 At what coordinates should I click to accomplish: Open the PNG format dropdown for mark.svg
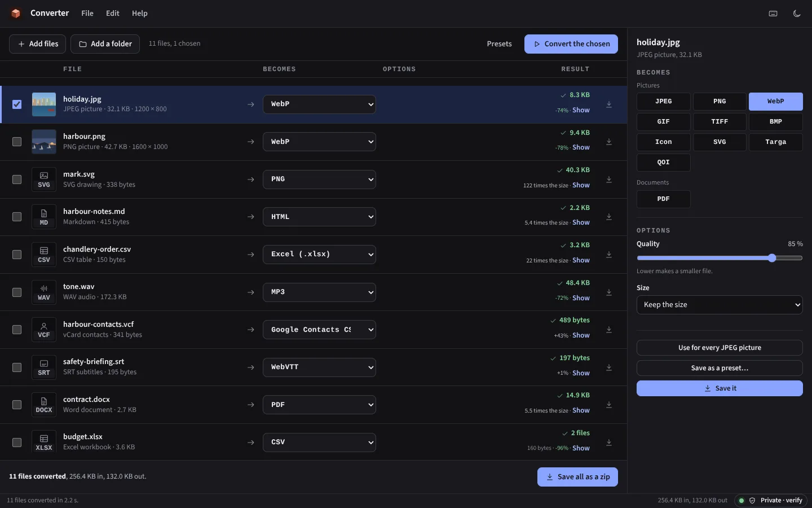point(319,179)
